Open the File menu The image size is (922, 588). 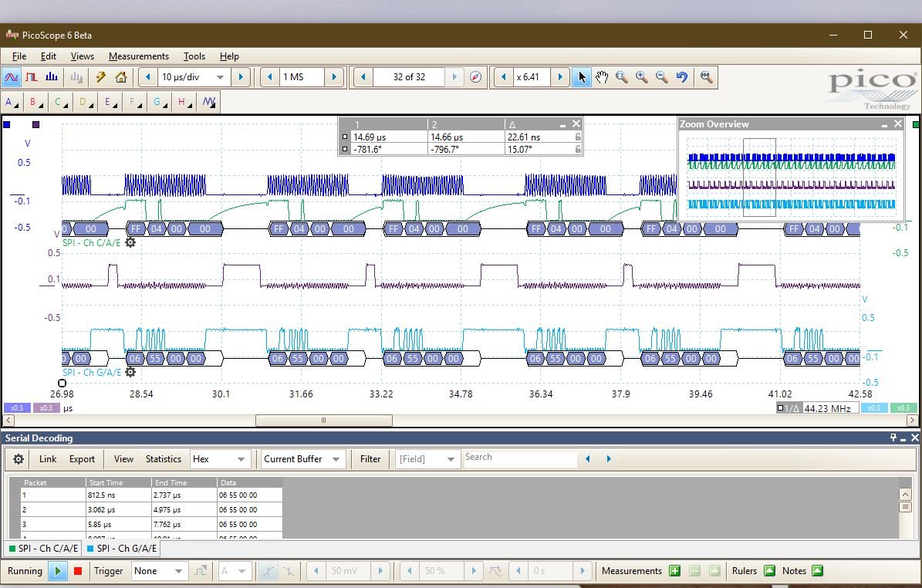[19, 56]
